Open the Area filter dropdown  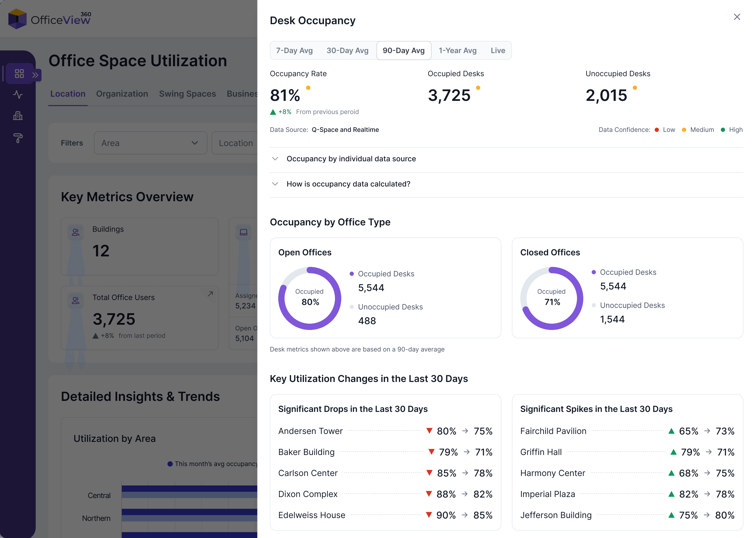coord(150,143)
